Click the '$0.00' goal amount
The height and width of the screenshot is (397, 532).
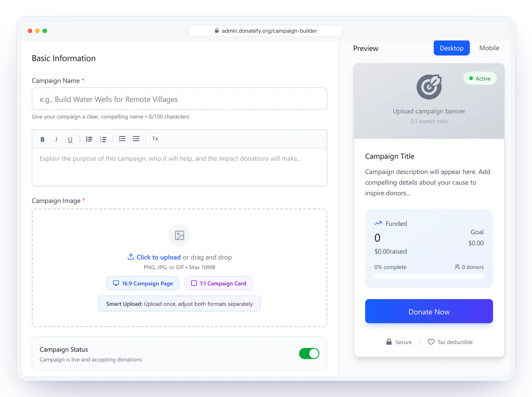point(476,243)
